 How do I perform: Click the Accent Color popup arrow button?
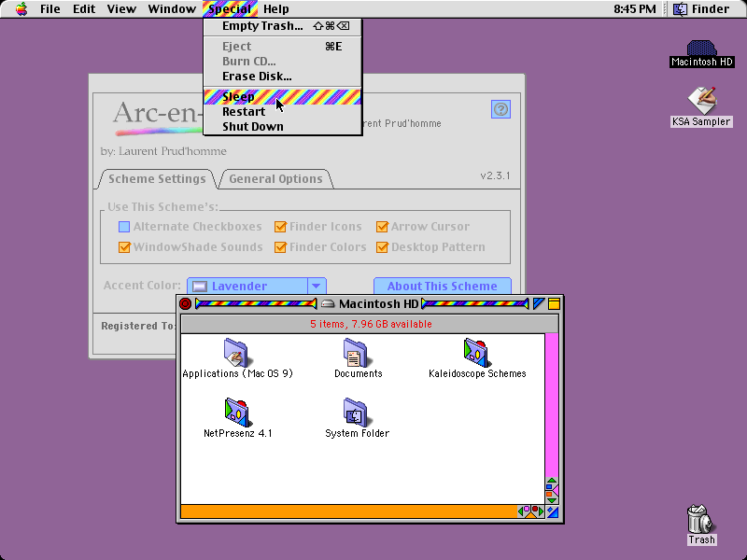(317, 286)
